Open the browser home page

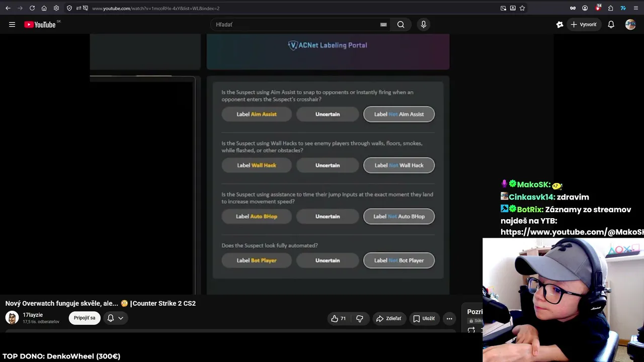click(x=44, y=8)
